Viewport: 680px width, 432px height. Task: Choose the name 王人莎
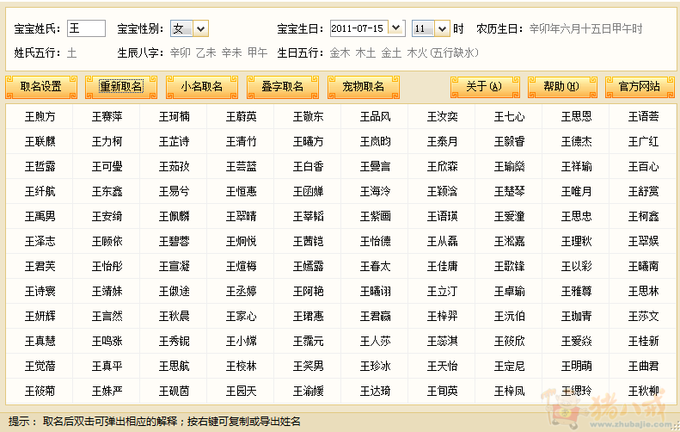(376, 341)
